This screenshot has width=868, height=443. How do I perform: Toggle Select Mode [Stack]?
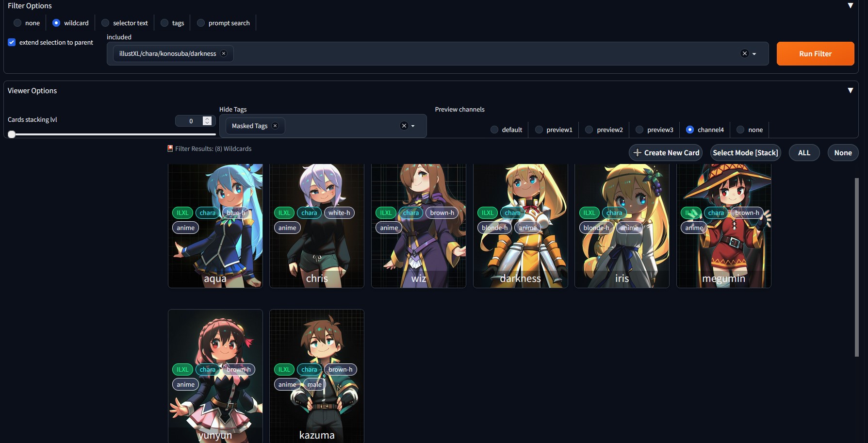point(745,152)
